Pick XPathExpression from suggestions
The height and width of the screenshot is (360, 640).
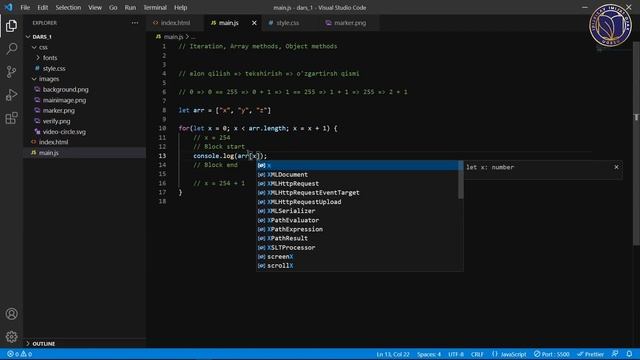coord(357,229)
